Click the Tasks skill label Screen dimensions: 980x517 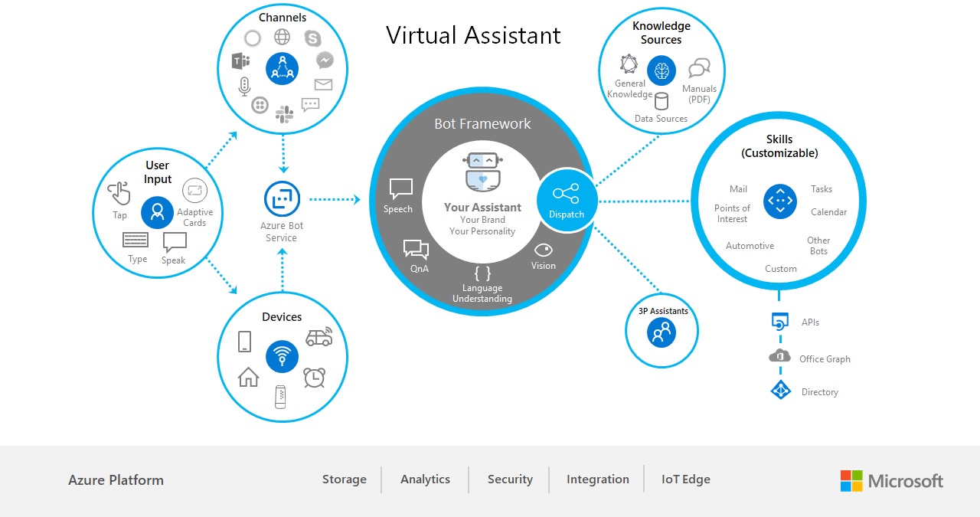click(x=822, y=189)
